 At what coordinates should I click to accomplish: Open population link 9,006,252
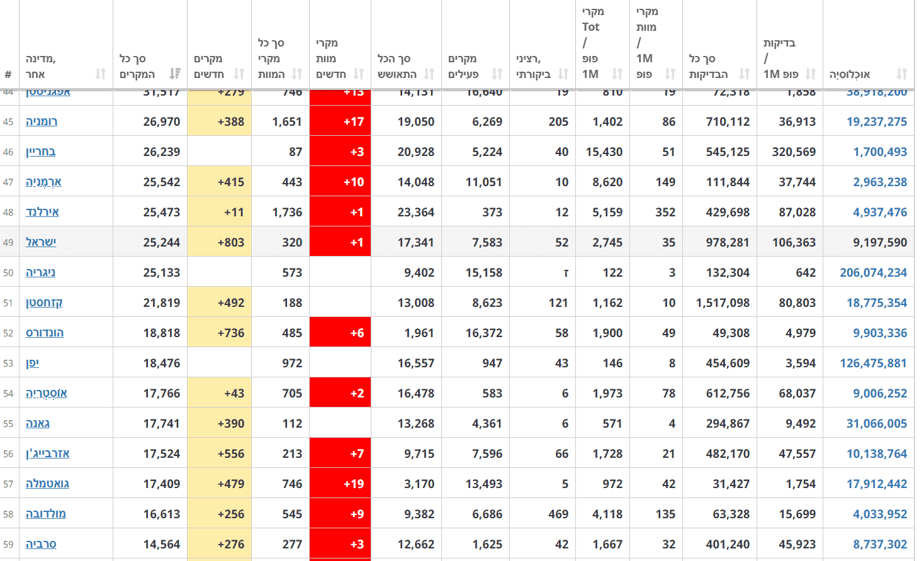(x=881, y=393)
